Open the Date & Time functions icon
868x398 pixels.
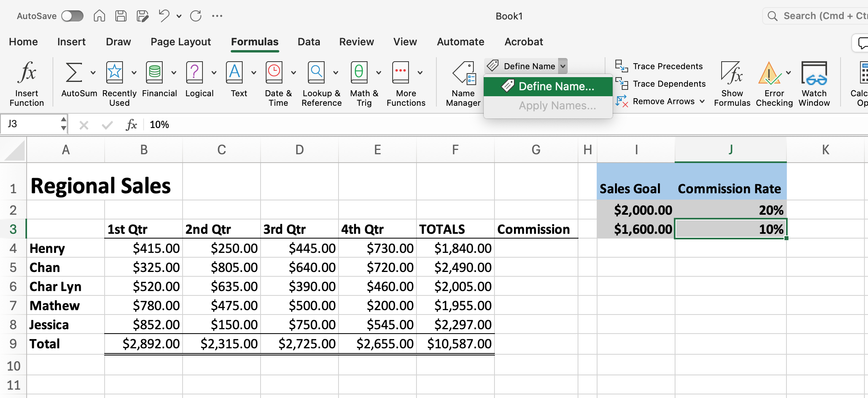pos(274,72)
